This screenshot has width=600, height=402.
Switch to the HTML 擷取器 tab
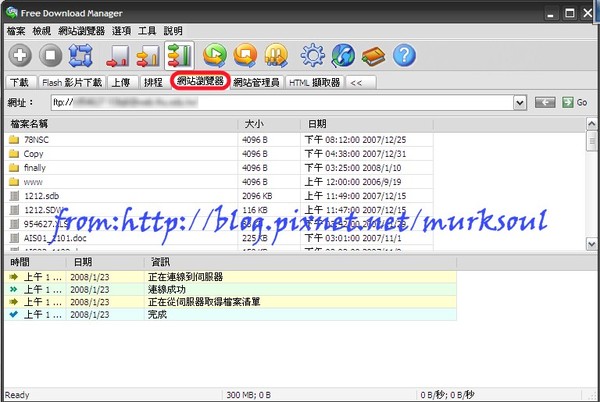tap(315, 82)
